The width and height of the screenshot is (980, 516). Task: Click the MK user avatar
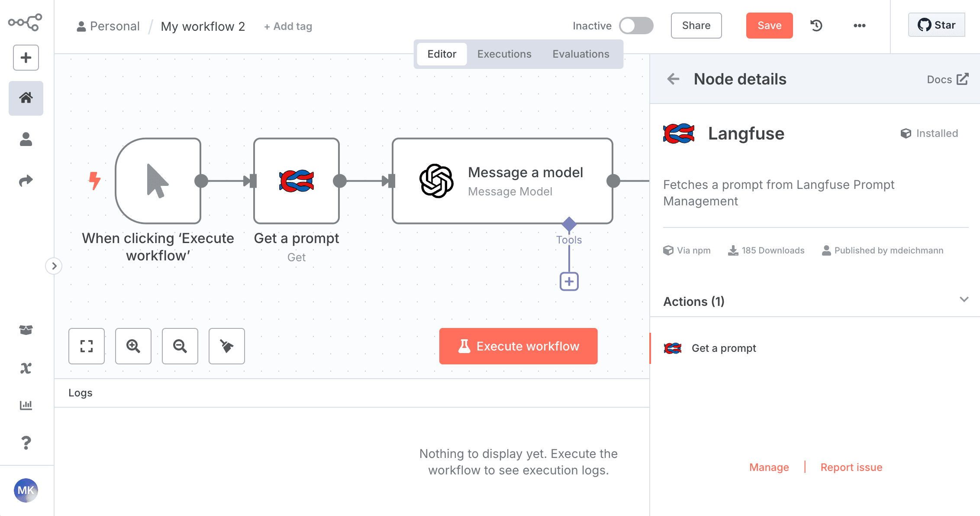pyautogui.click(x=26, y=490)
